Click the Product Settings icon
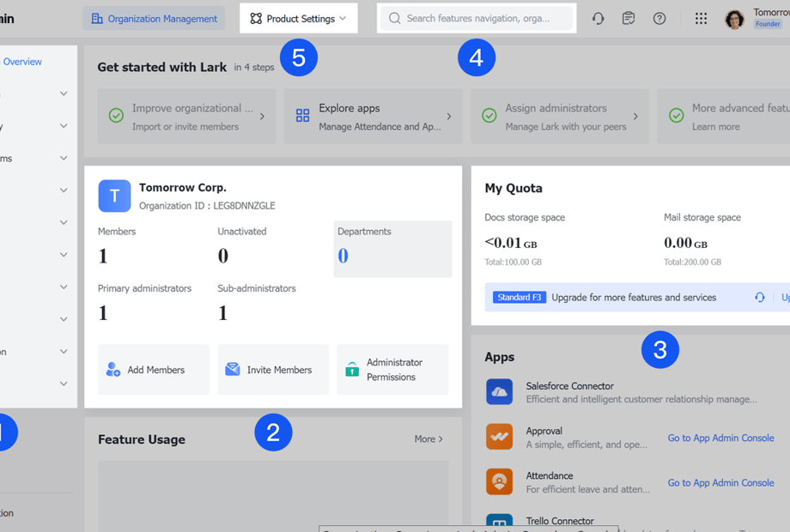The image size is (790, 532). [x=256, y=19]
